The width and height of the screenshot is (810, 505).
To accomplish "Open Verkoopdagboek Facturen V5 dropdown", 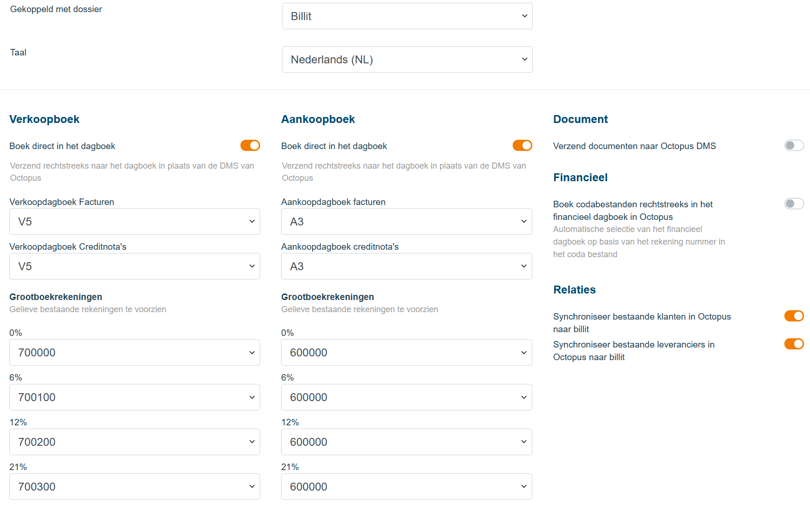I will (134, 222).
